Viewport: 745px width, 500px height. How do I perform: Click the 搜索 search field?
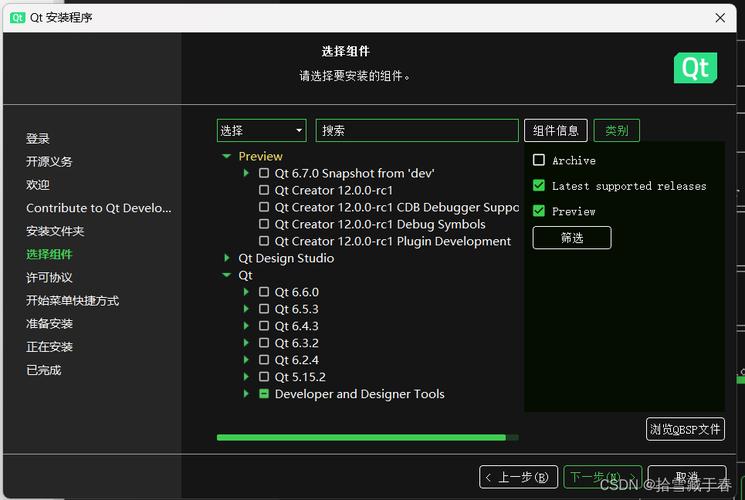tap(417, 130)
